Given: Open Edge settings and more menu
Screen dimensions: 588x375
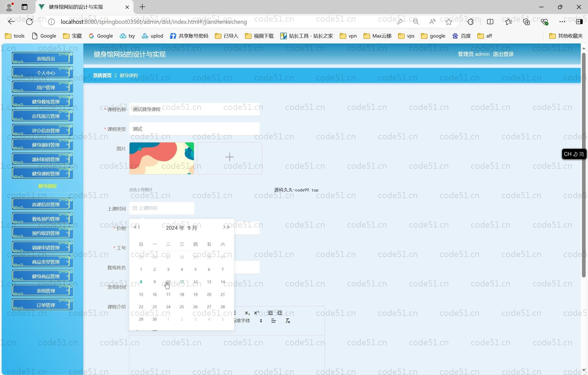Looking at the screenshot, I should click(x=562, y=22).
